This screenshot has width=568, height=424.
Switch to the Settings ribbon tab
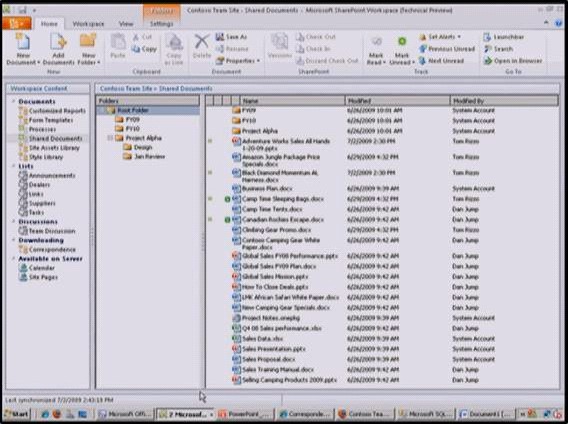[162, 24]
